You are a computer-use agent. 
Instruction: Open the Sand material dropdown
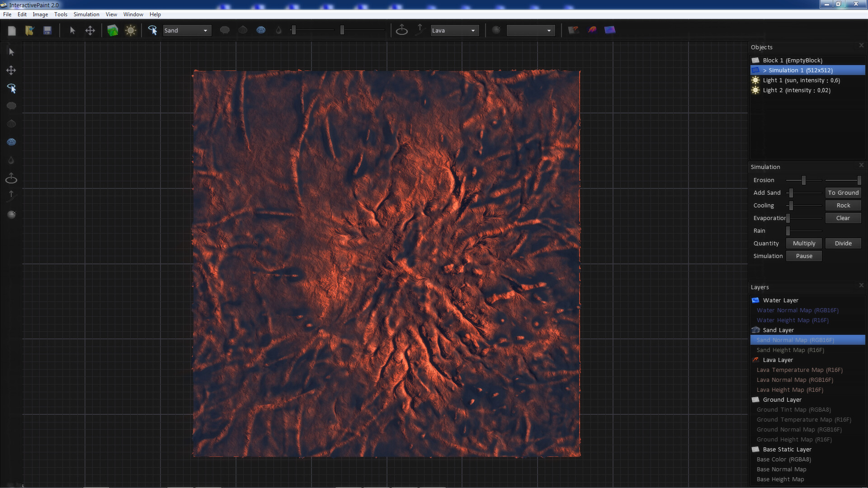pos(186,30)
